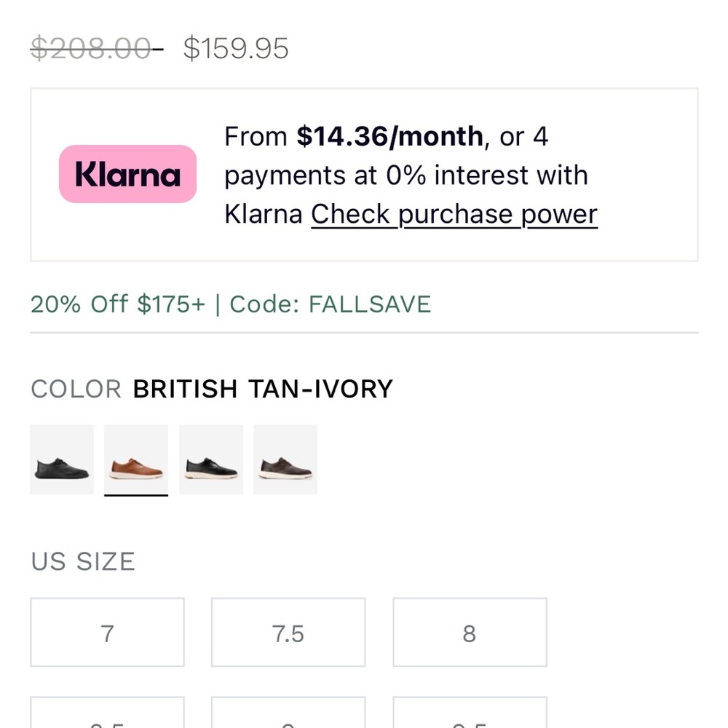Select the dark brown shoe swatch
The image size is (728, 728).
pos(285,459)
